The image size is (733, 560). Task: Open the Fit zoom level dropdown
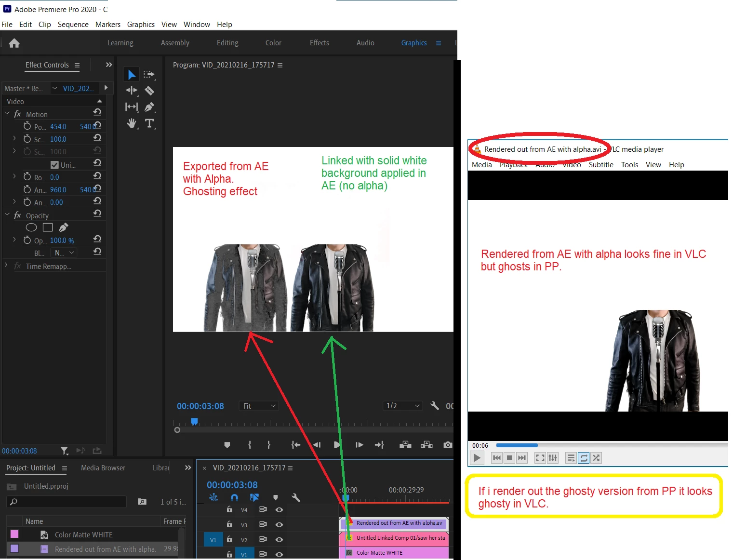point(259,406)
